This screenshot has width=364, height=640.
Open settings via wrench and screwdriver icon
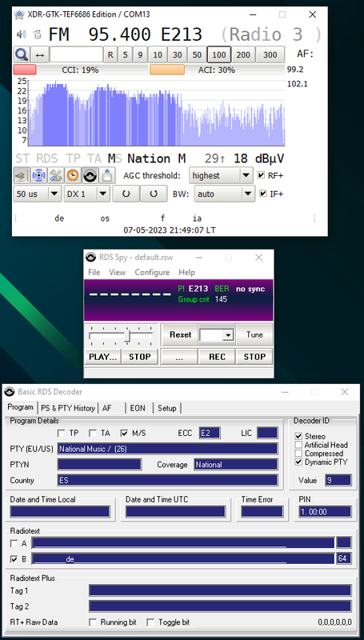click(56, 175)
